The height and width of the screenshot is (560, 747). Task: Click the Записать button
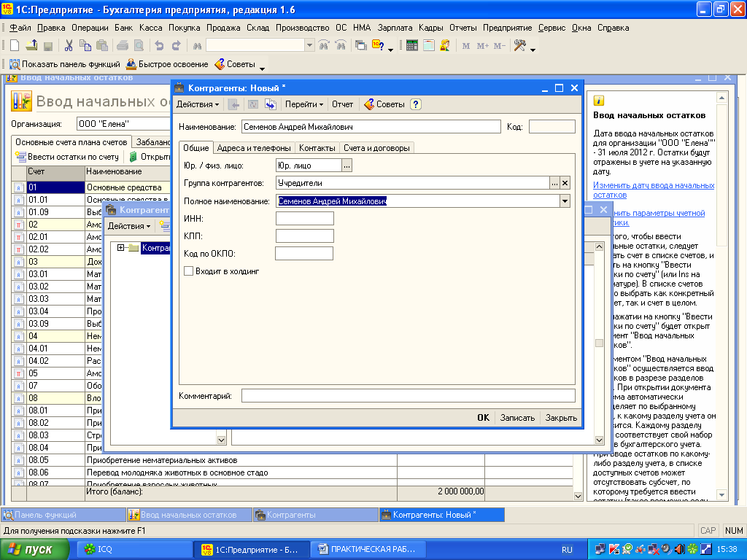(517, 418)
